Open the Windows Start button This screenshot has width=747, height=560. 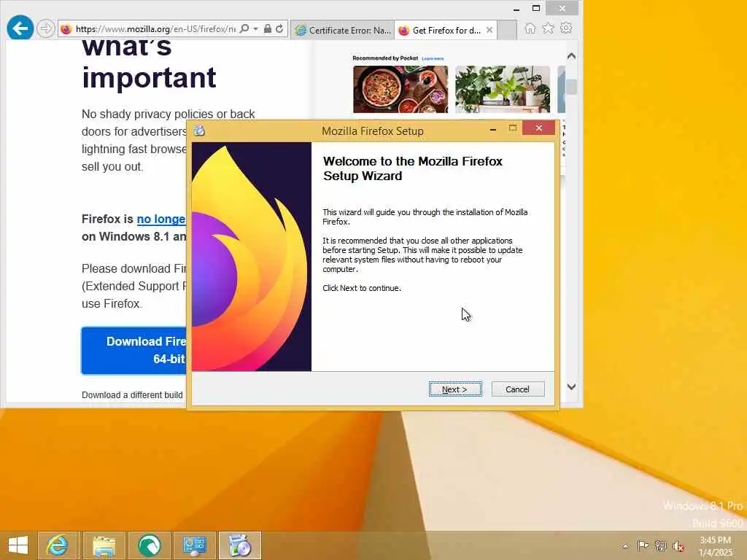pyautogui.click(x=18, y=545)
